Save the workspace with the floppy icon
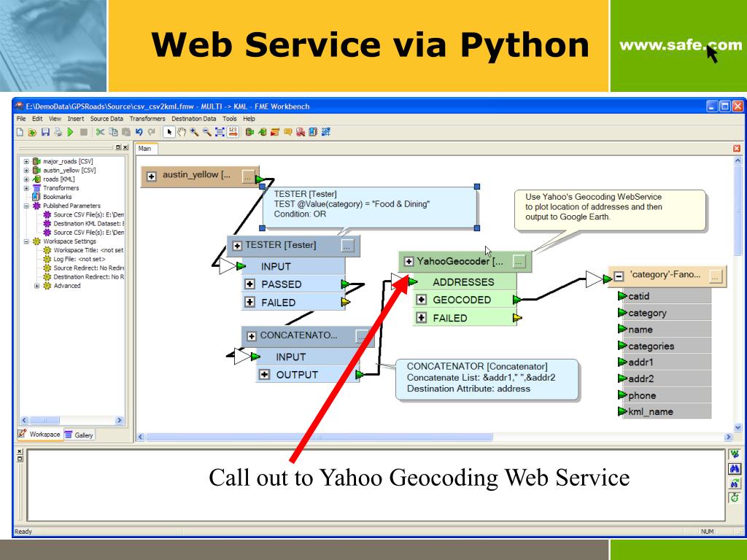 pyautogui.click(x=45, y=132)
